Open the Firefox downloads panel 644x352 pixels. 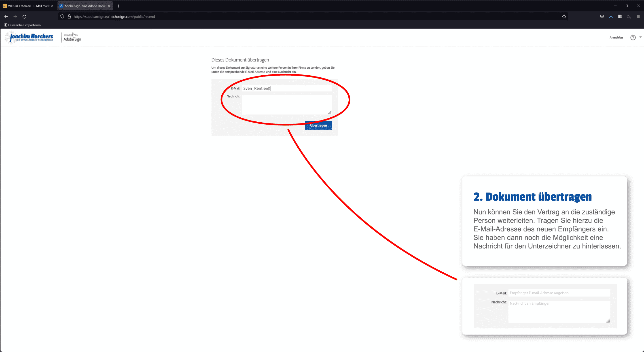(x=611, y=17)
